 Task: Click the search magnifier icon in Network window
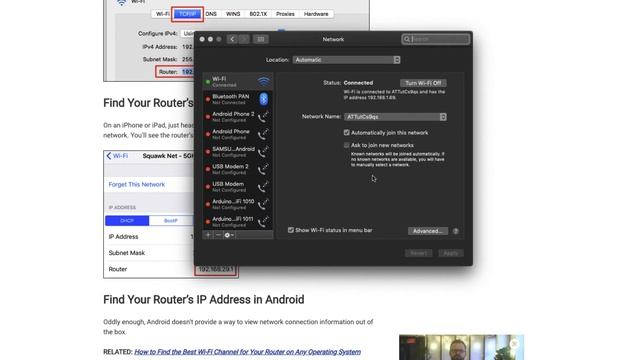407,39
